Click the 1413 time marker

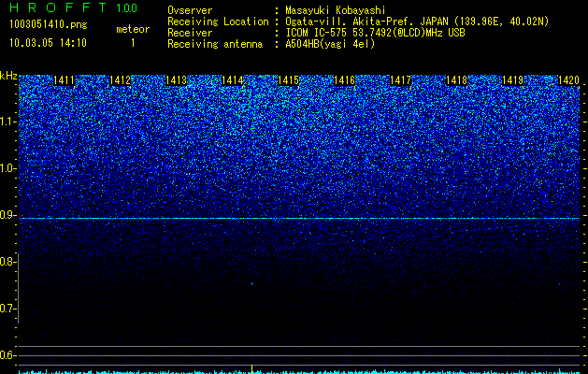(177, 80)
